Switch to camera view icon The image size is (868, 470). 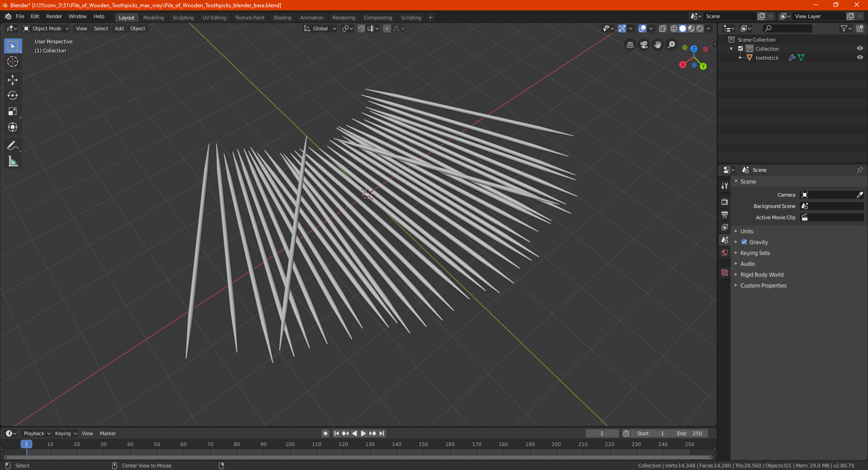tap(644, 45)
